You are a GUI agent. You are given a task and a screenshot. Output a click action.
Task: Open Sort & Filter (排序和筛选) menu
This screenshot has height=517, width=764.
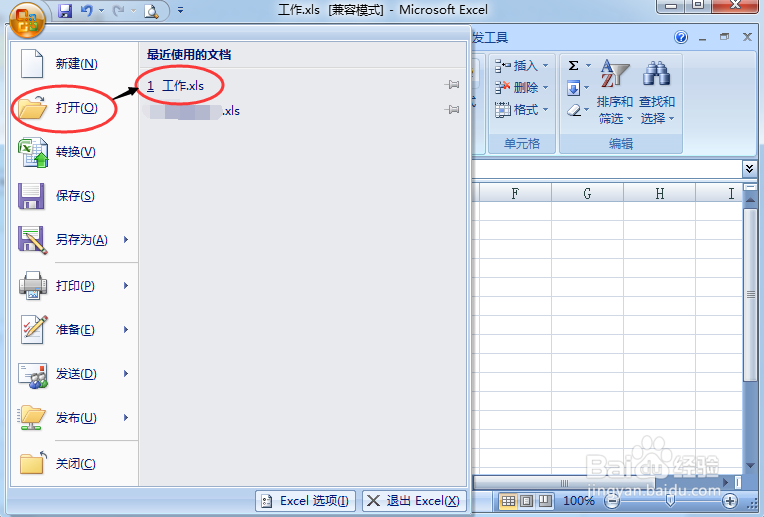click(614, 92)
